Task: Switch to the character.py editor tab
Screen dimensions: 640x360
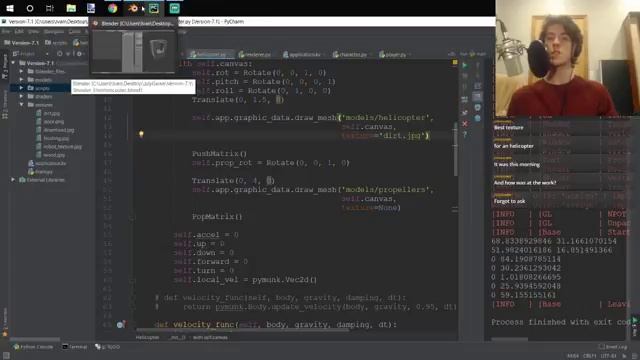Action: click(x=351, y=54)
